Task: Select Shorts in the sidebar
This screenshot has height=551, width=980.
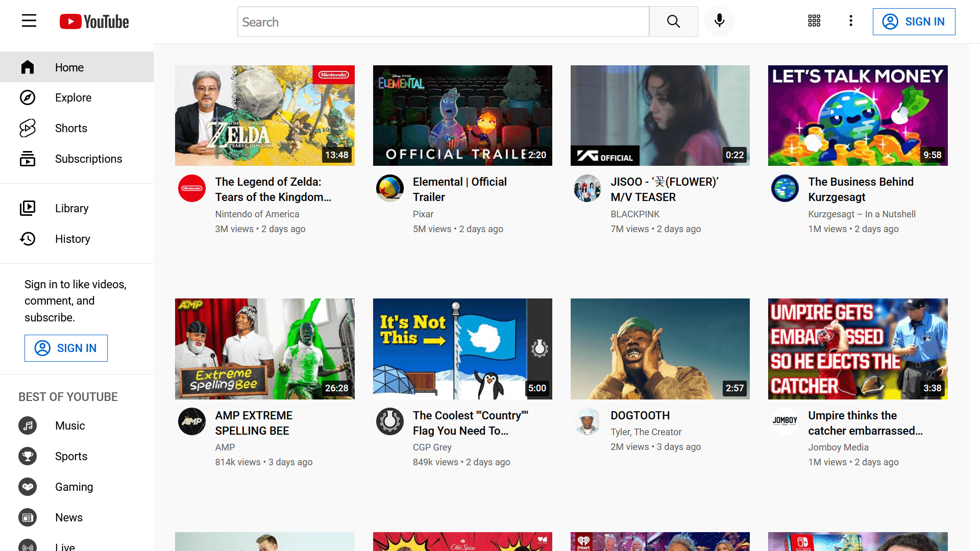Action: click(x=77, y=128)
